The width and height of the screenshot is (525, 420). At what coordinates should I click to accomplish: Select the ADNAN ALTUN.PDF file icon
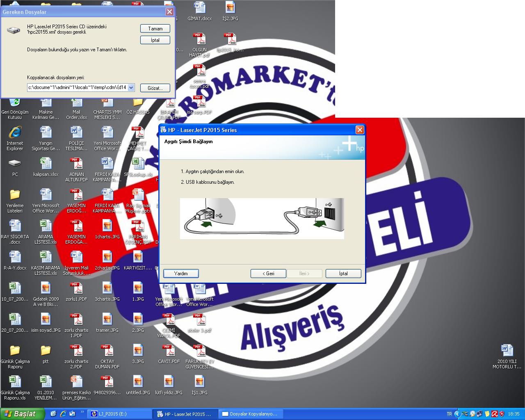[76, 163]
